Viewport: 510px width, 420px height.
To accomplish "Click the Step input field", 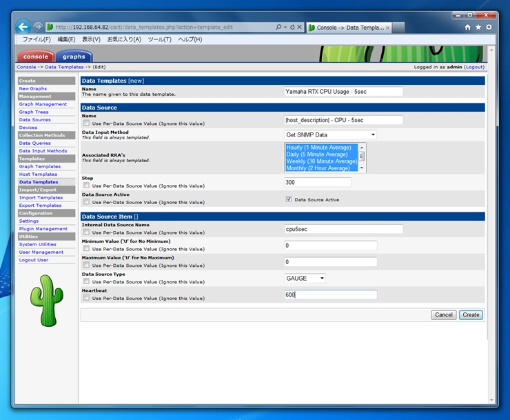I will (318, 182).
